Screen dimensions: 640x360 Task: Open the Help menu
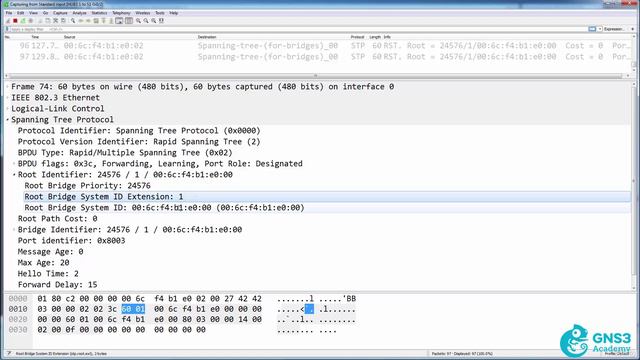tap(173, 13)
